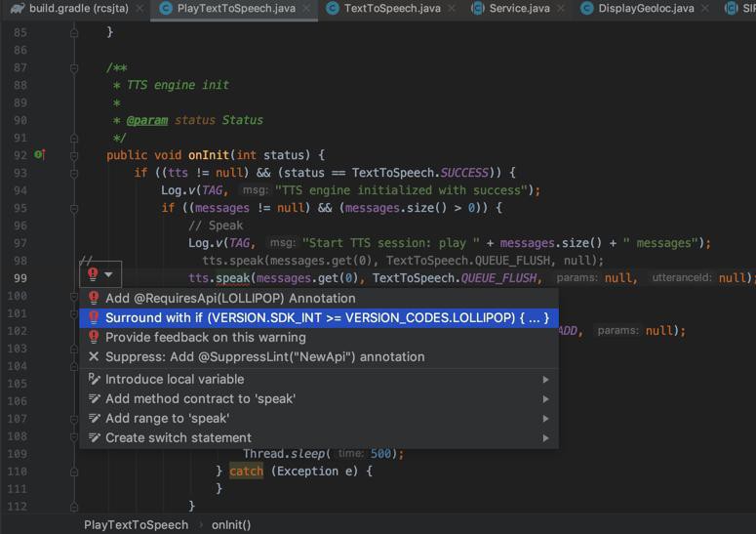Screen dimensions: 756x534
Task: Collapse the onInit method fold marker on line 92
Action: 74,156
